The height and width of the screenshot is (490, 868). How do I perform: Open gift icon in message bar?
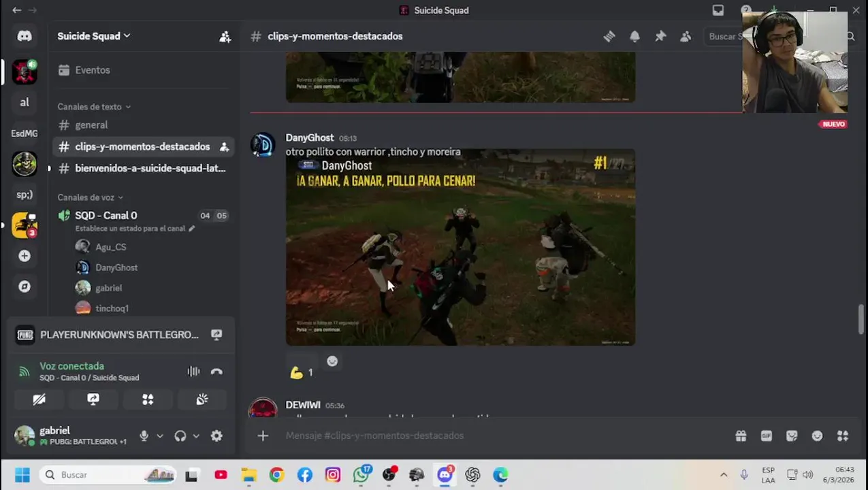pyautogui.click(x=741, y=436)
